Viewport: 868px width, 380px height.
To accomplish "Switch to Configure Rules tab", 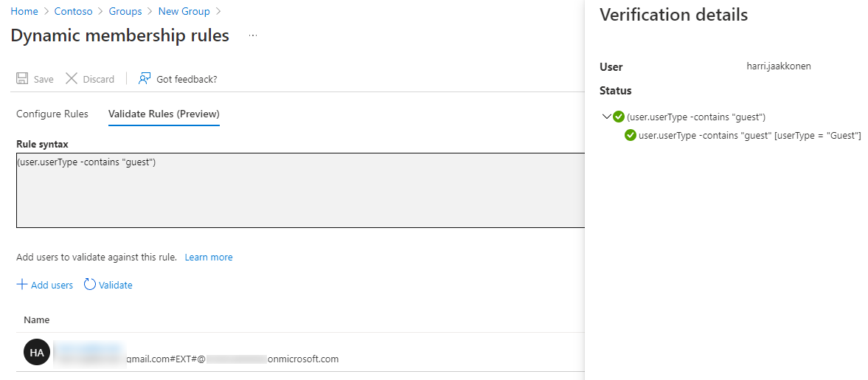I will click(x=52, y=114).
